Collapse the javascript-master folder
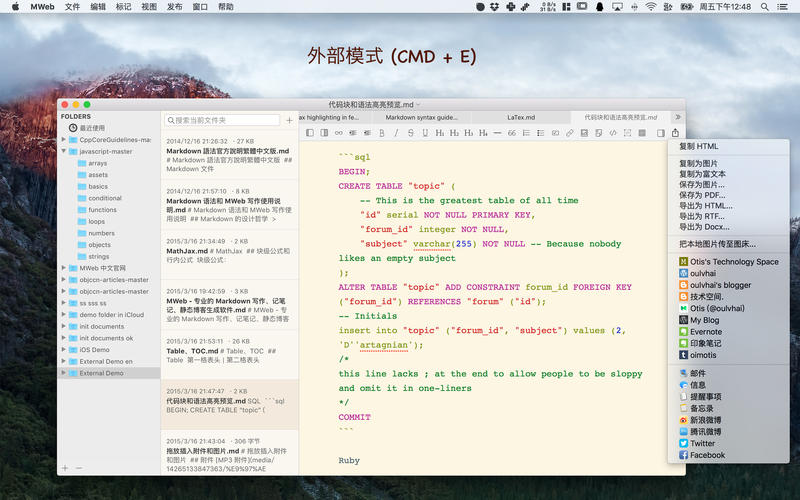Image resolution: width=800 pixels, height=500 pixels. coord(64,151)
